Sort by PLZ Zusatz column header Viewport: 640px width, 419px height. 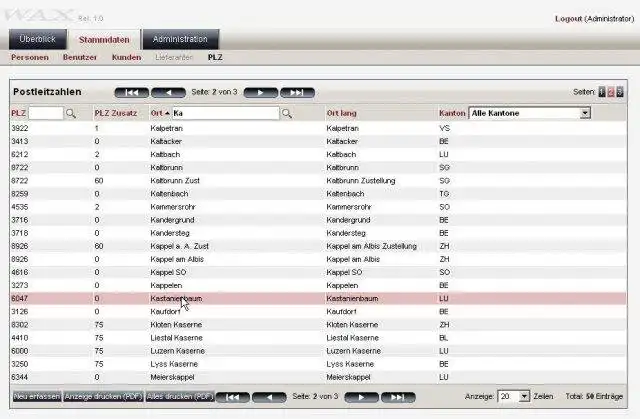point(116,113)
